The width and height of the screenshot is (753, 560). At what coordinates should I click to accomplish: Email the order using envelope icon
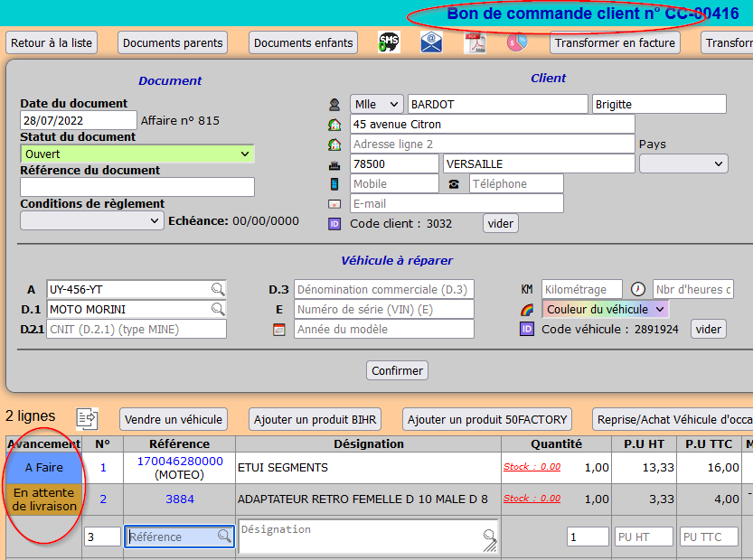pyautogui.click(x=431, y=42)
